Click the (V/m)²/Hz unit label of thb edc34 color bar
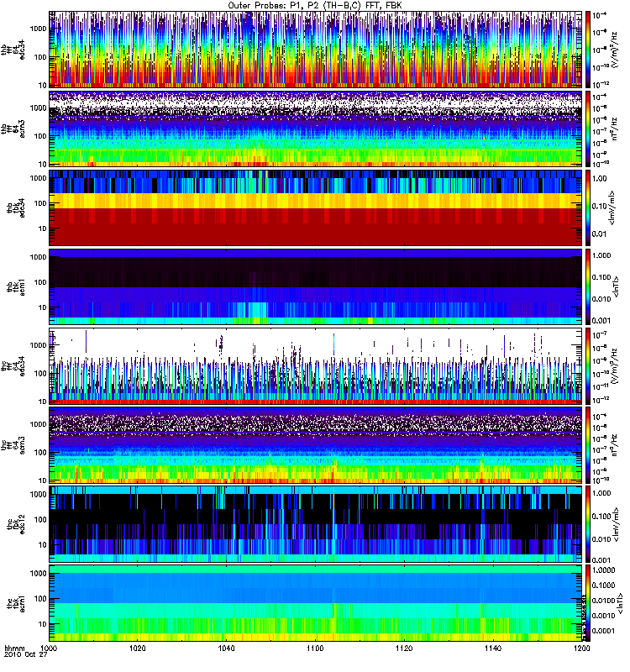 (614, 50)
